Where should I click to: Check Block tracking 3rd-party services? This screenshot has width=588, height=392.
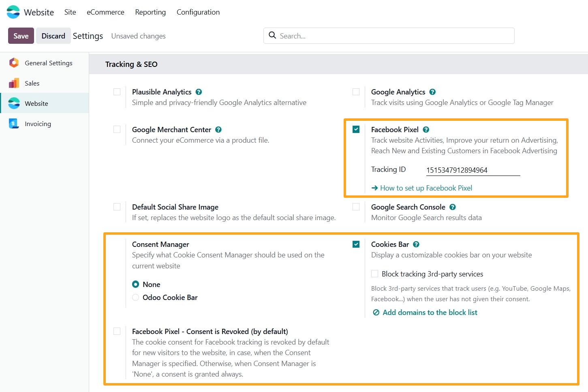[x=375, y=274]
